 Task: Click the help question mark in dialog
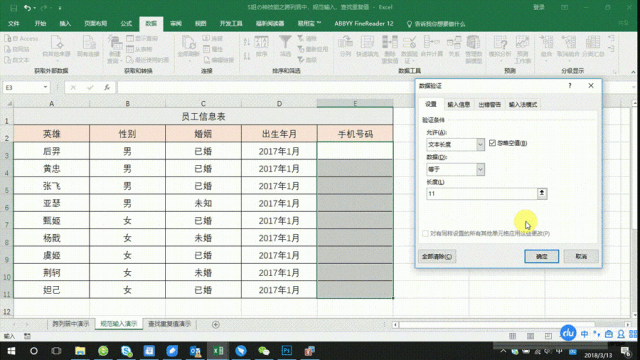click(x=570, y=86)
